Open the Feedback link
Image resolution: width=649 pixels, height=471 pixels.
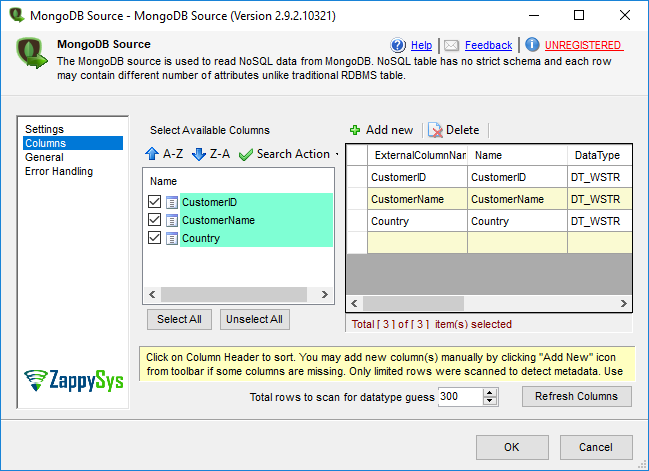click(x=488, y=45)
